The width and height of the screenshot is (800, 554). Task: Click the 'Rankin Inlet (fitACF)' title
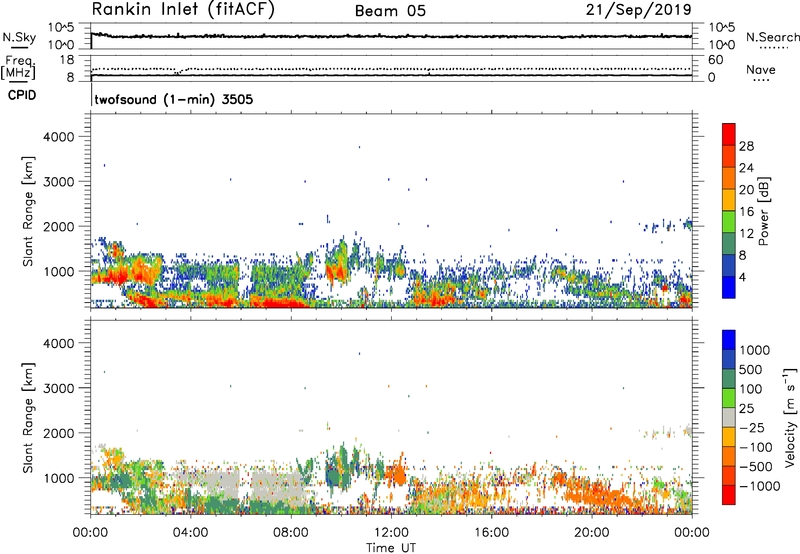pos(183,10)
